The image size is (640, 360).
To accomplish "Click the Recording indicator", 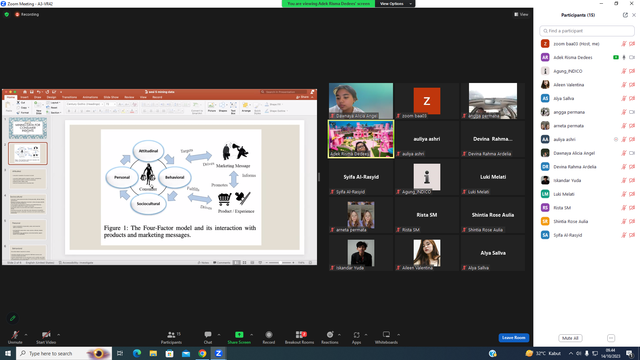I will click(x=27, y=14).
